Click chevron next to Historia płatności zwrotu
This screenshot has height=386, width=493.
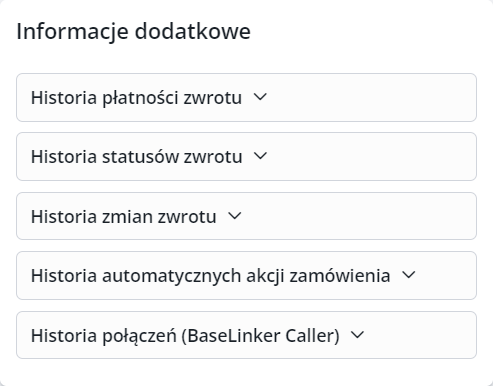coord(260,97)
